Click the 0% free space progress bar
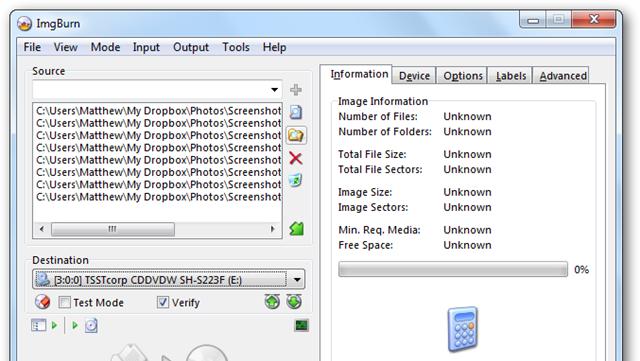The width and height of the screenshot is (640, 361). pyautogui.click(x=453, y=269)
